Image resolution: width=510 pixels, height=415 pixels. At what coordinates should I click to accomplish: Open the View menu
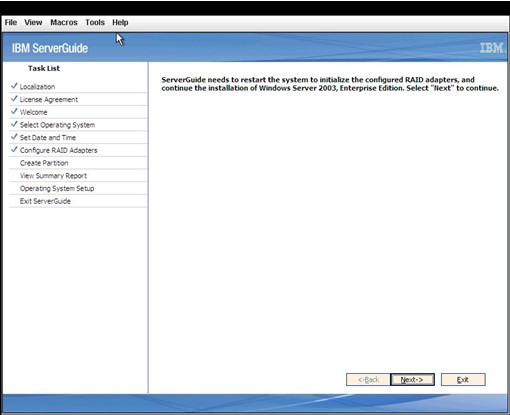[33, 23]
